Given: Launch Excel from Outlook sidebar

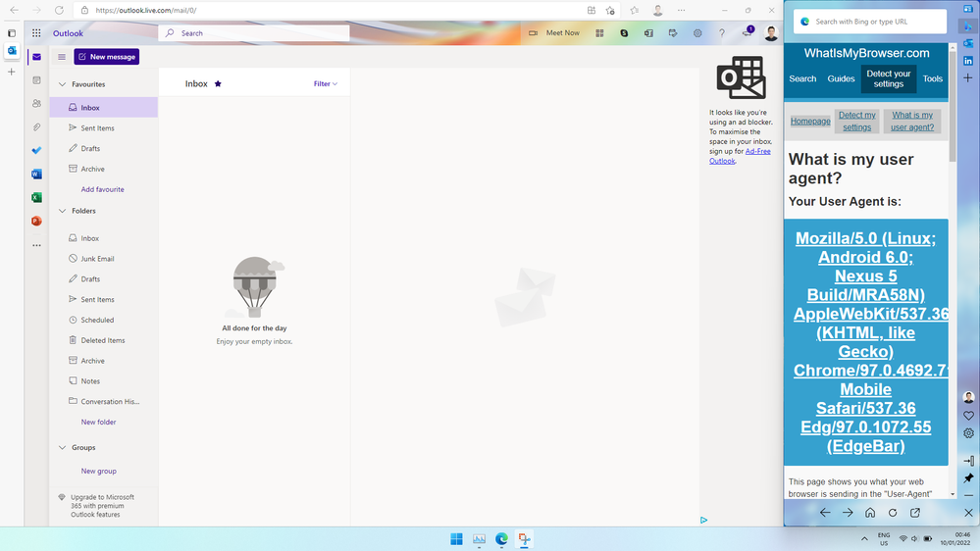Looking at the screenshot, I should [x=37, y=197].
